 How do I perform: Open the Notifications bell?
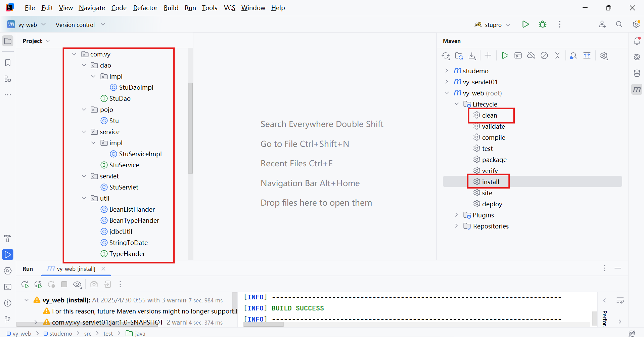[x=637, y=41]
